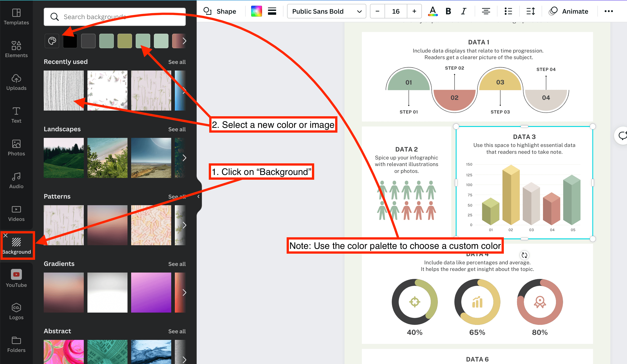
Task: Open the list formatting icon
Action: coord(508,11)
